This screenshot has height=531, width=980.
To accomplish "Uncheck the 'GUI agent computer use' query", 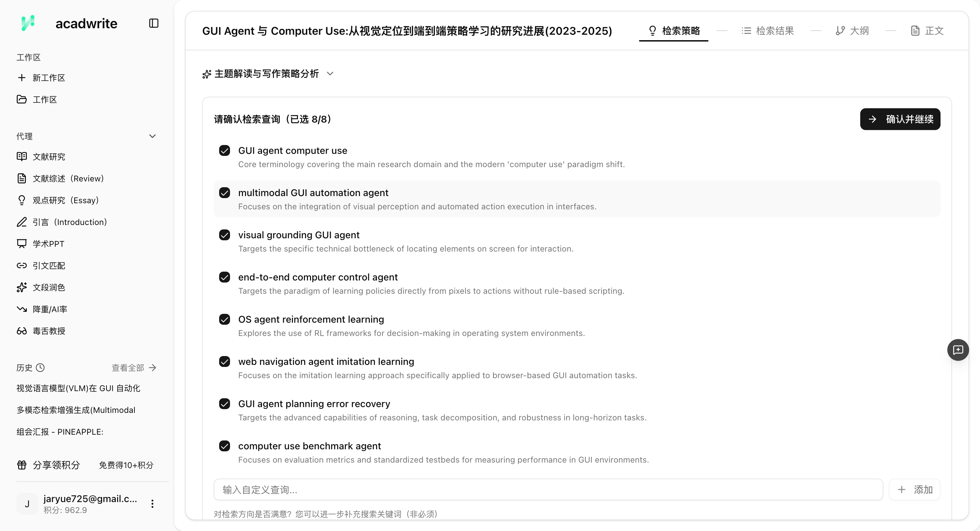I will click(x=225, y=151).
